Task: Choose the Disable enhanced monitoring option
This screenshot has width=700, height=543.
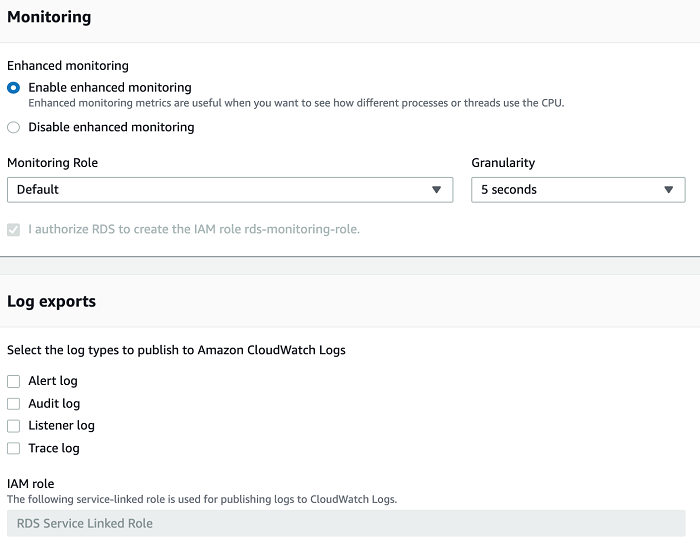Action: (13, 127)
